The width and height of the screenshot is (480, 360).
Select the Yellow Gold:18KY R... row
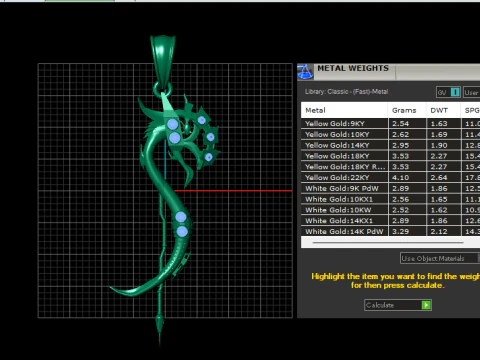(390, 167)
